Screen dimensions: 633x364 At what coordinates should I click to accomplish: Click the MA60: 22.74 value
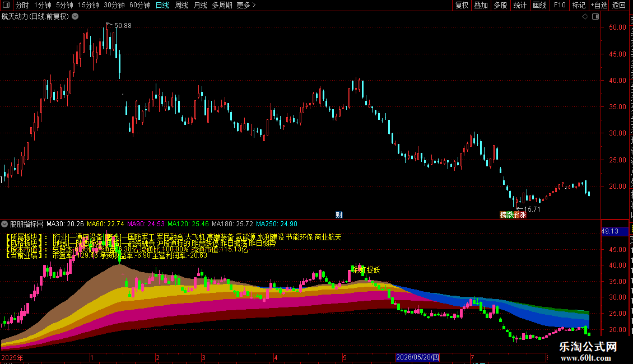tap(105, 224)
